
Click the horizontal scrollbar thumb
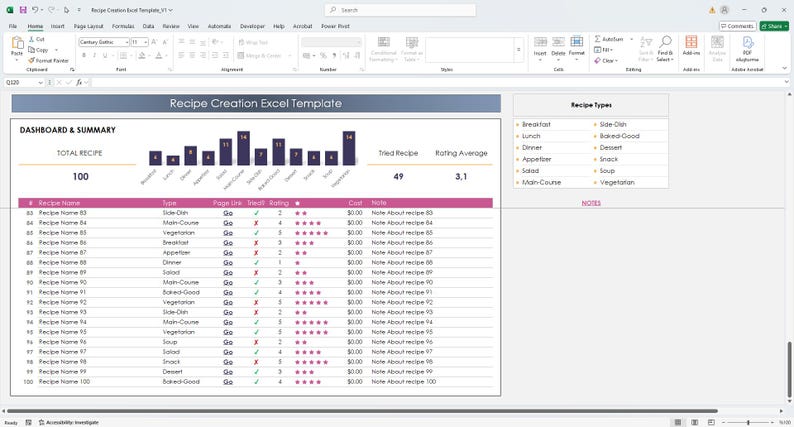(362, 411)
